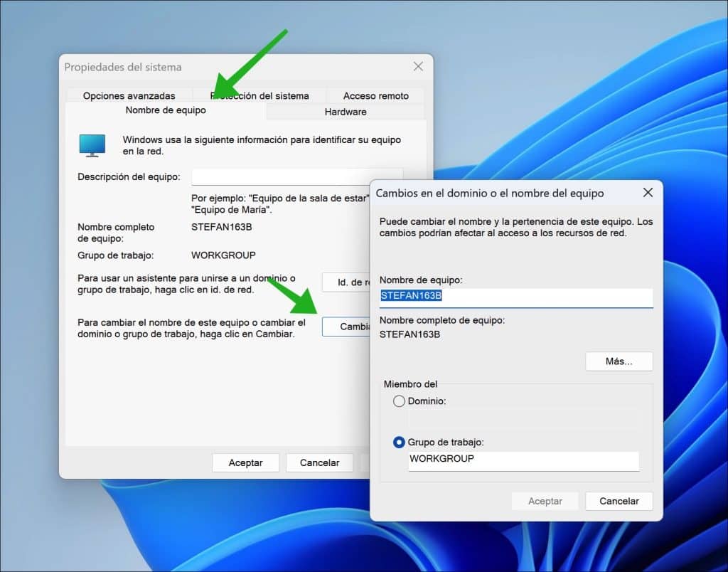Click the Nombre de equipo text field
This screenshot has width=728, height=572.
click(516, 297)
